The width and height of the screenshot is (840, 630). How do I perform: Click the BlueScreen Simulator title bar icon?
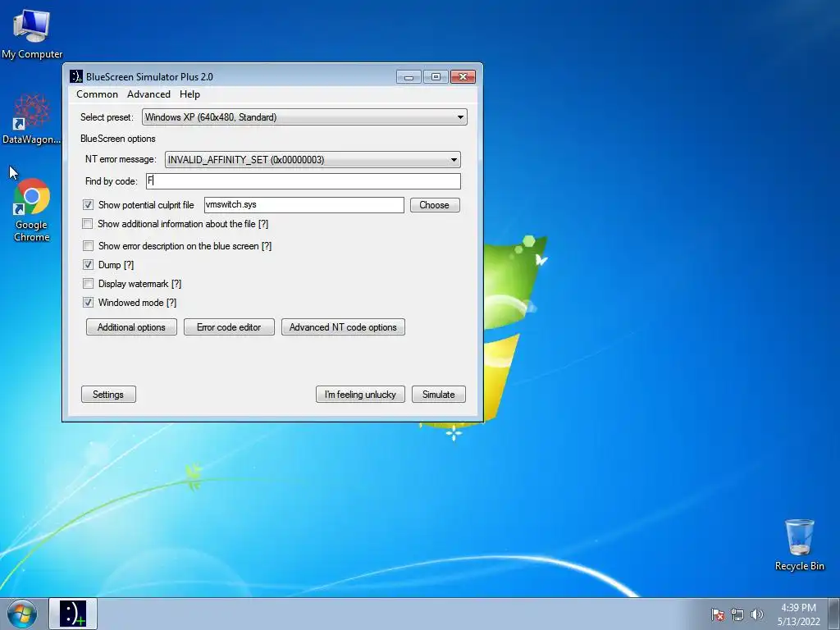point(76,76)
